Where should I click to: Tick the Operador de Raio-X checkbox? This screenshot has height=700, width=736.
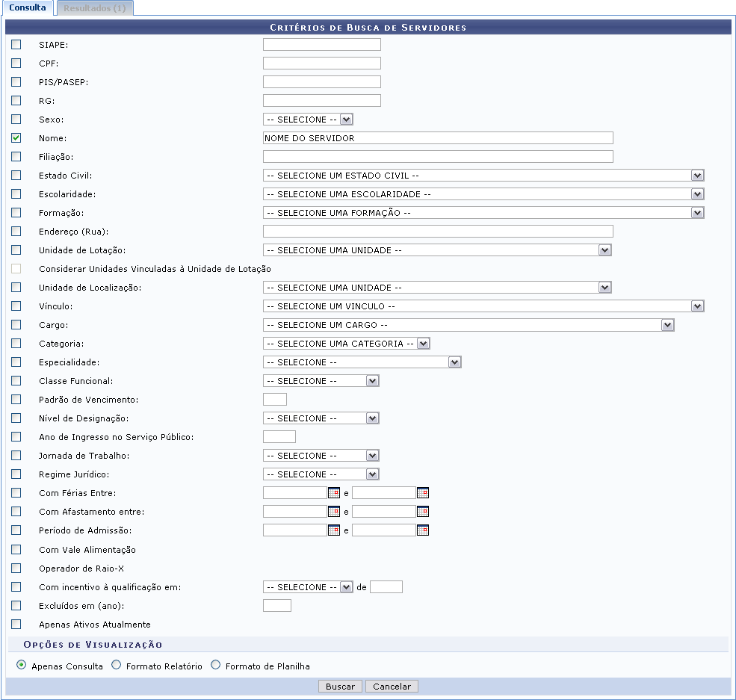(16, 569)
